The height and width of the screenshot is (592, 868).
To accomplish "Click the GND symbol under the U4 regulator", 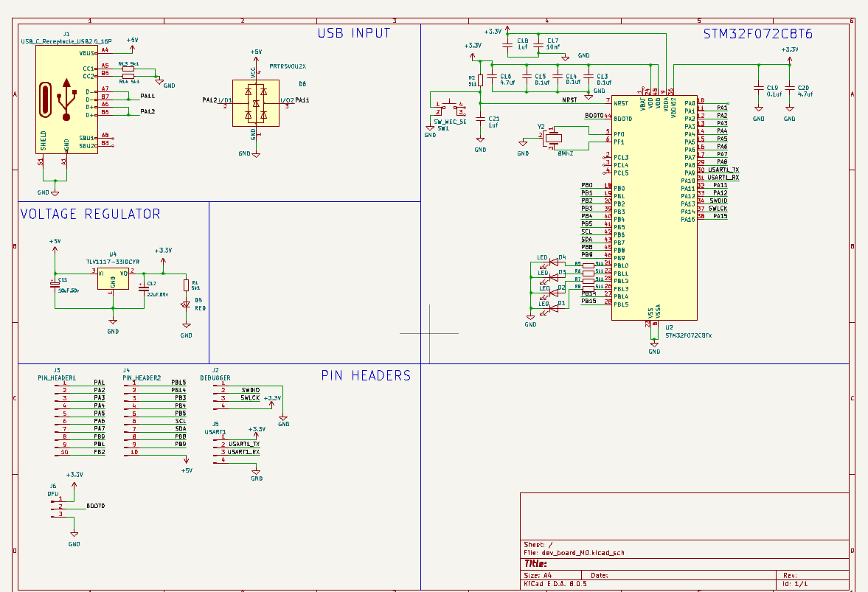I will coord(113,327).
